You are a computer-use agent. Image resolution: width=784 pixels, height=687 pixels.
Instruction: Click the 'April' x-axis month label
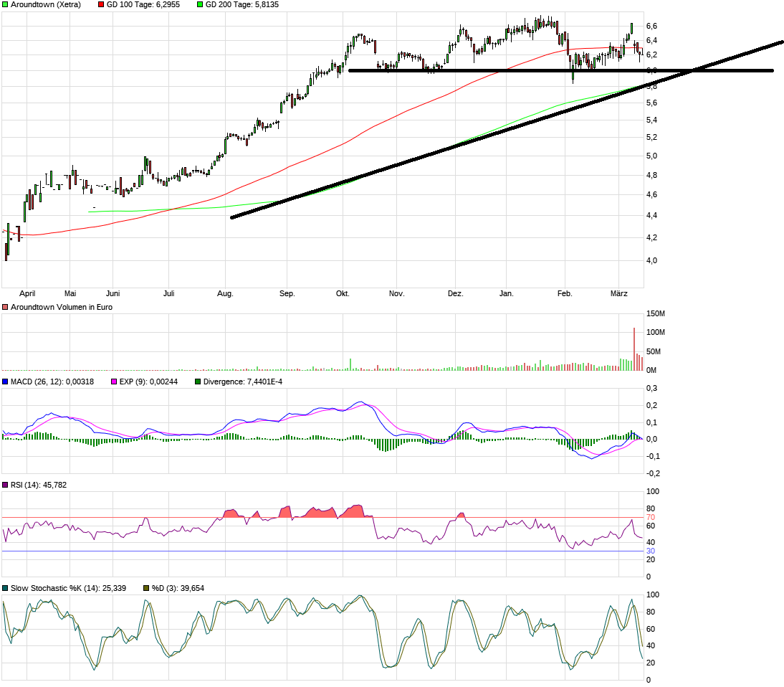tap(27, 294)
